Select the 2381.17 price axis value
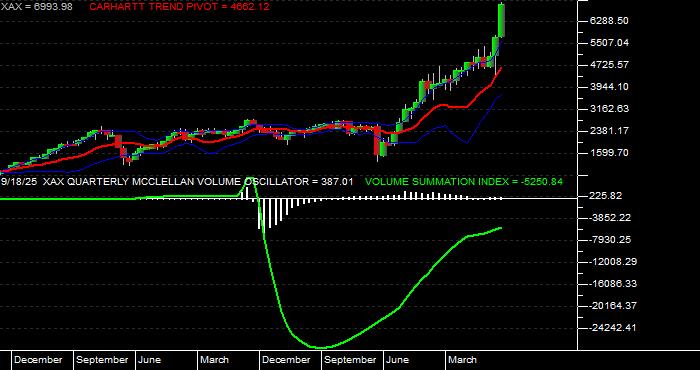This screenshot has width=700, height=370. (608, 131)
